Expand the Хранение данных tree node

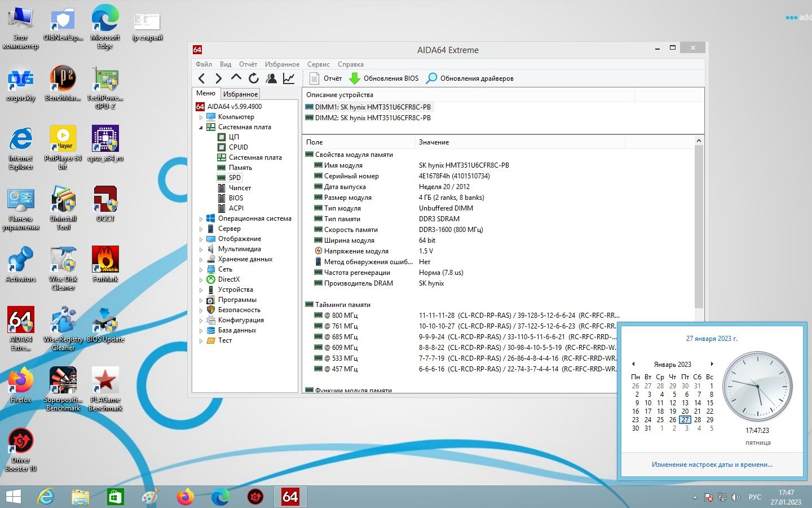click(x=201, y=259)
